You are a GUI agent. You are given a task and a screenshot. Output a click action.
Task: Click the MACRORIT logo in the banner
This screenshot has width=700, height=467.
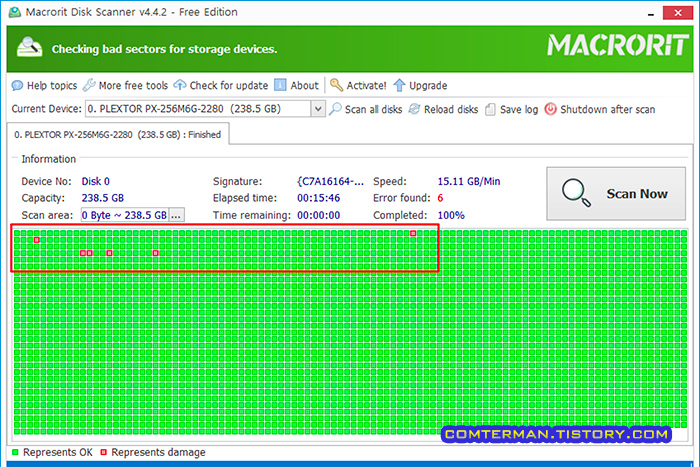618,45
